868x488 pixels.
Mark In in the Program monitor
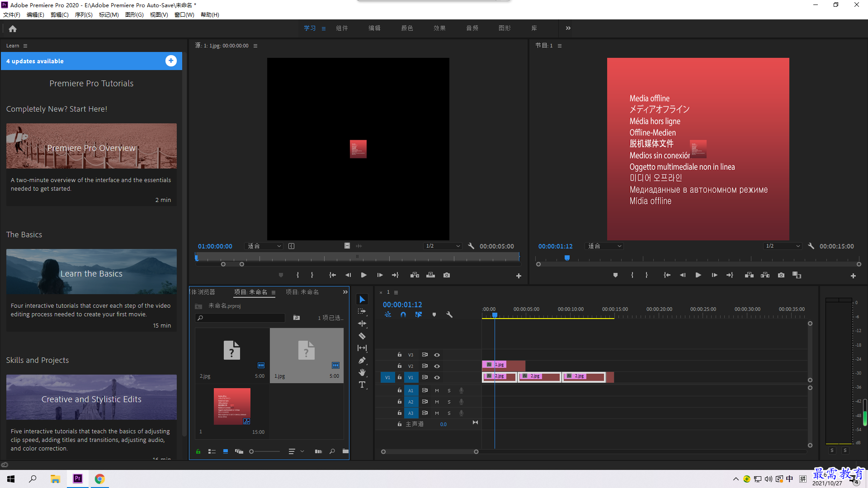tap(632, 275)
